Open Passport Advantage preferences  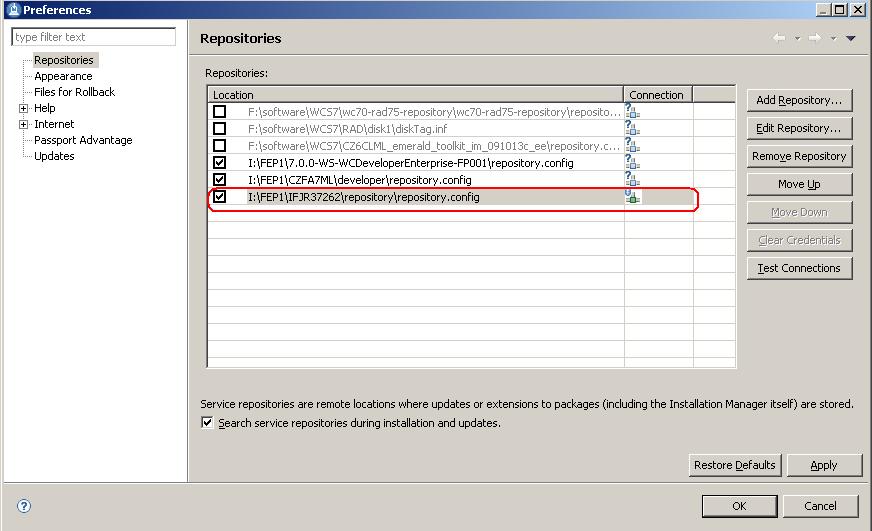pos(83,140)
